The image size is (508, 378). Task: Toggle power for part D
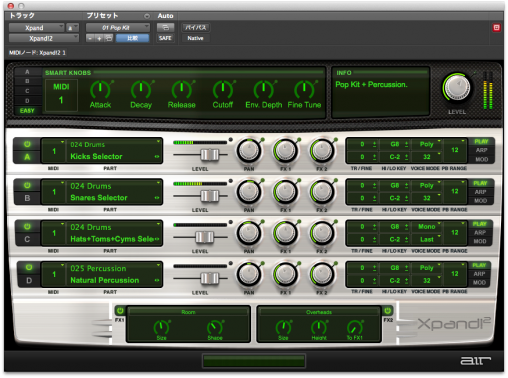29,268
